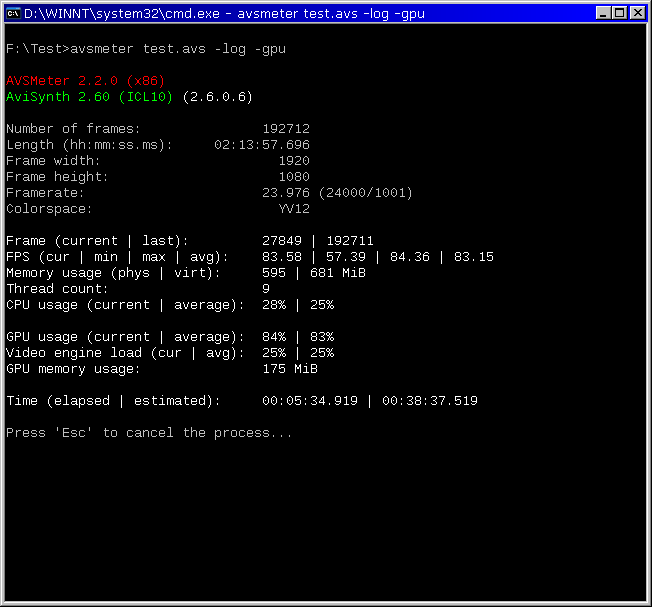Click the frame count value '192712'
The width and height of the screenshot is (652, 607).
pos(286,129)
